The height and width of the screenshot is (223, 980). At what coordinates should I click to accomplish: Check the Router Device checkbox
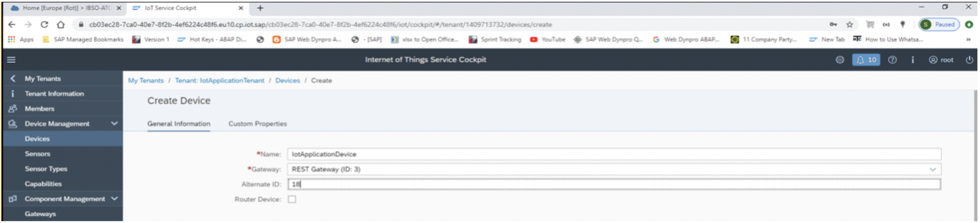click(x=292, y=199)
